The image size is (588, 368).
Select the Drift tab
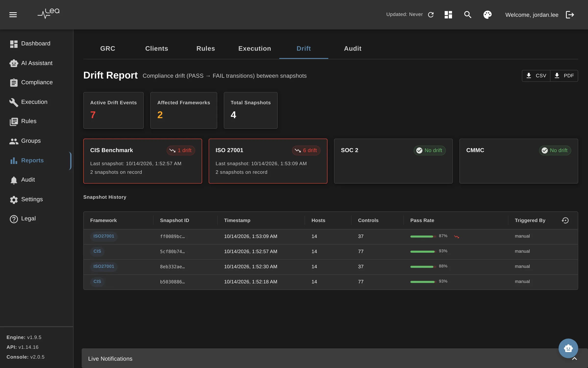[x=304, y=49]
